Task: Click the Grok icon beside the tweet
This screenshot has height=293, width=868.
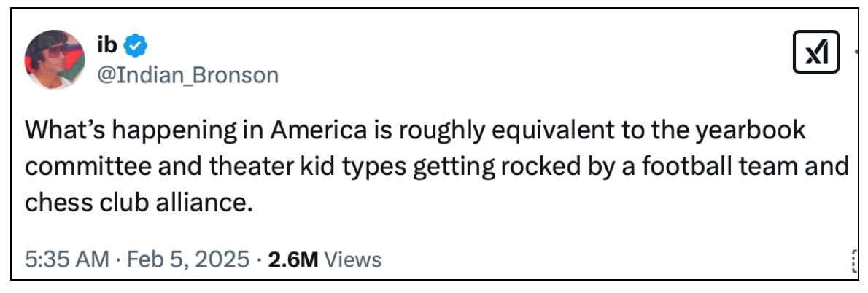Action: click(815, 53)
